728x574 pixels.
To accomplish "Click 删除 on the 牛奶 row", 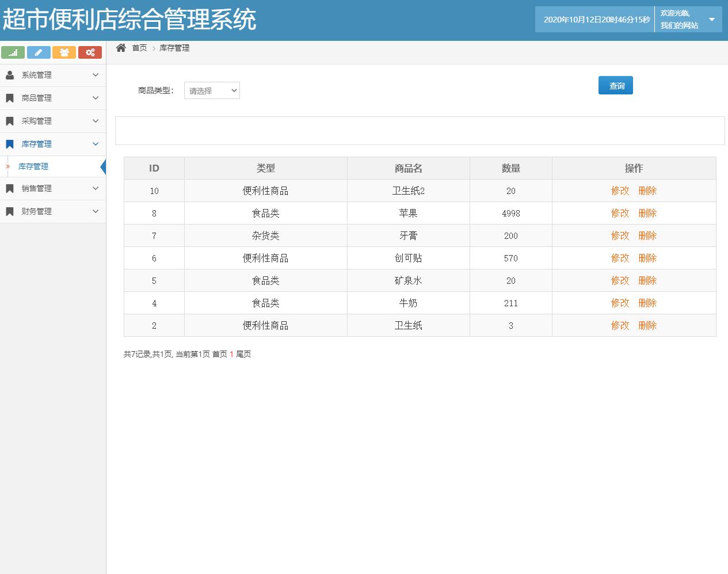I will pyautogui.click(x=647, y=303).
